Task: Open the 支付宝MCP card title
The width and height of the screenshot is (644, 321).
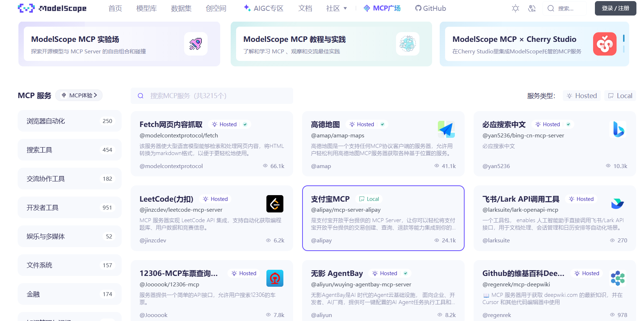Action: tap(330, 199)
